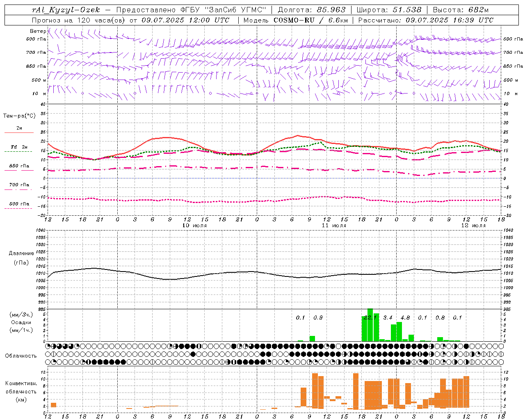Click the Ветер panel label
Viewport: 525px width, 420px height.
point(38,31)
